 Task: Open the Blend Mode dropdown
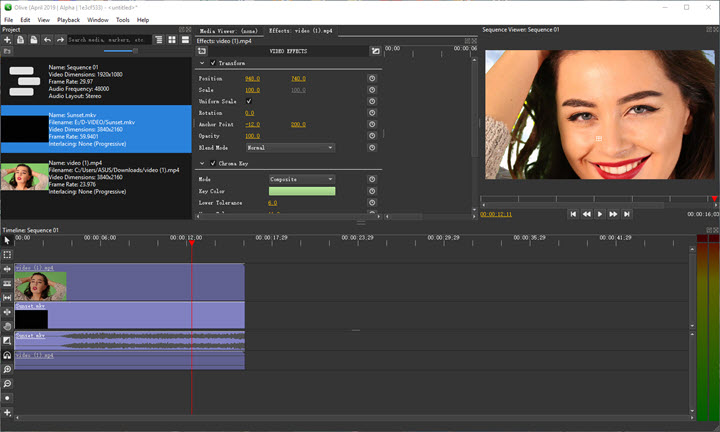[x=289, y=147]
